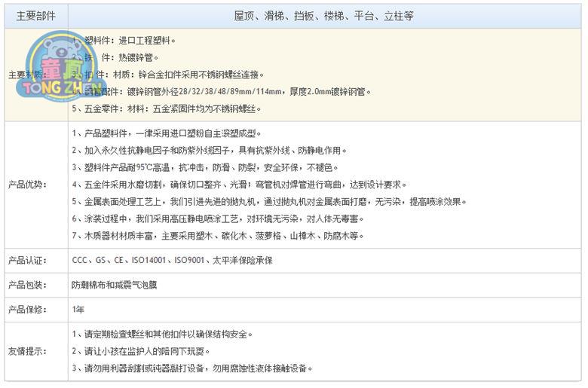
Task: Click the 防潮棉布和减震气泡膜 packaging text
Action: click(119, 285)
